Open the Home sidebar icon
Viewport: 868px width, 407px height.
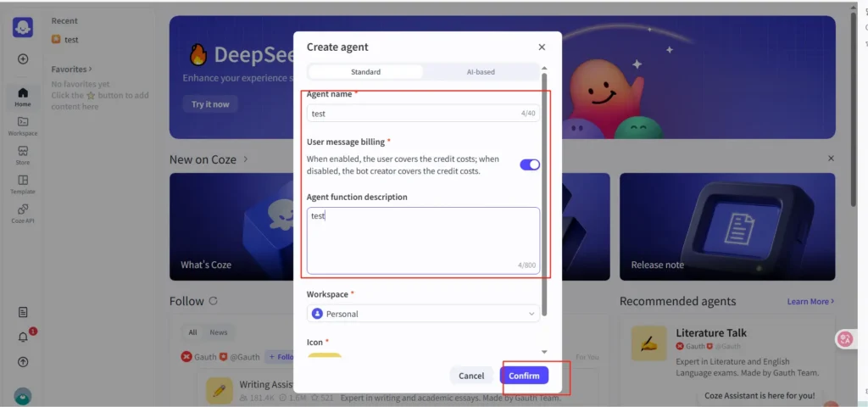pyautogui.click(x=23, y=97)
